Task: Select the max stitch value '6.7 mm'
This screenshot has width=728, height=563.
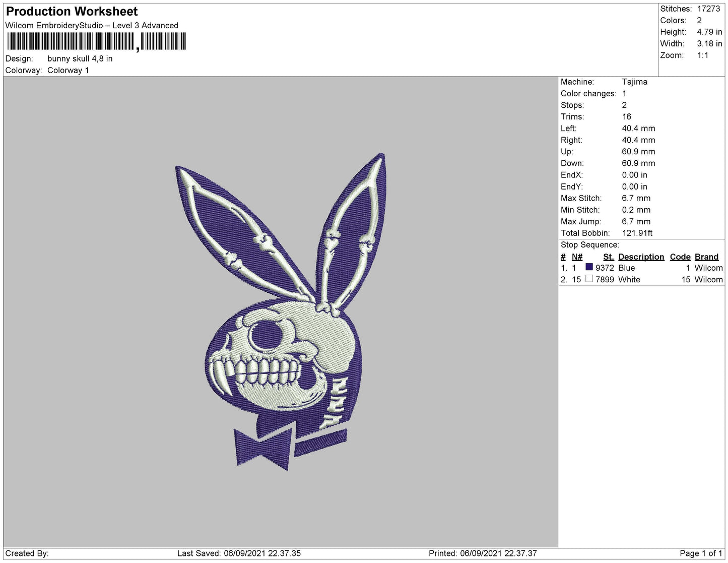Action: (636, 198)
